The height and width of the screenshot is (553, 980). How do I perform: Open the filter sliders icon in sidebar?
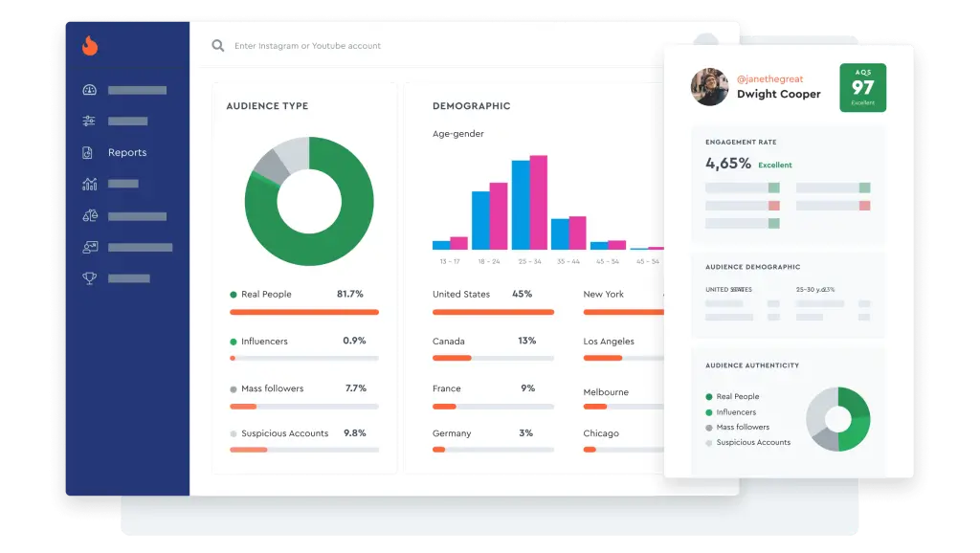pos(87,121)
